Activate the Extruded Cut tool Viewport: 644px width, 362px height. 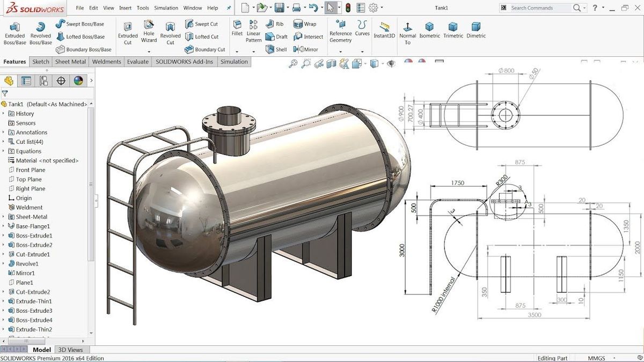click(x=128, y=33)
